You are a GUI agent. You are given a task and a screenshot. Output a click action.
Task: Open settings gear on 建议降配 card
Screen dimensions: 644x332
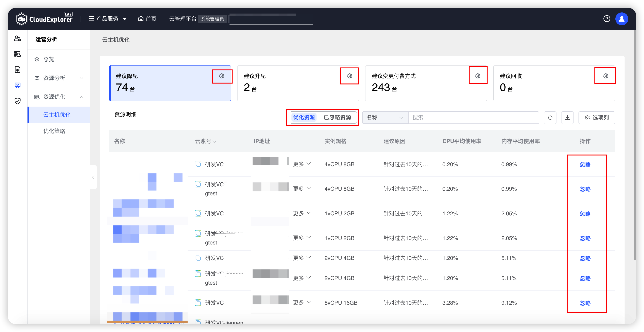pyautogui.click(x=222, y=76)
